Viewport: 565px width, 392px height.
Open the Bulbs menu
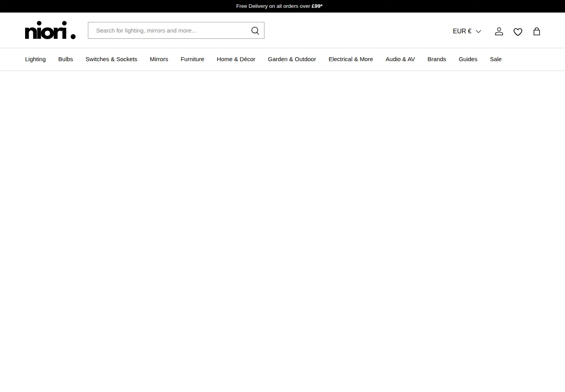66,59
